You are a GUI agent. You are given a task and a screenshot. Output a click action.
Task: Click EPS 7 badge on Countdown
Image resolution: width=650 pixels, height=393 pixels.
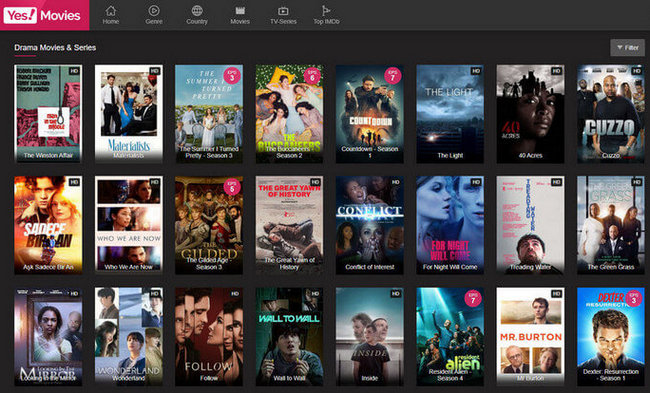(393, 76)
